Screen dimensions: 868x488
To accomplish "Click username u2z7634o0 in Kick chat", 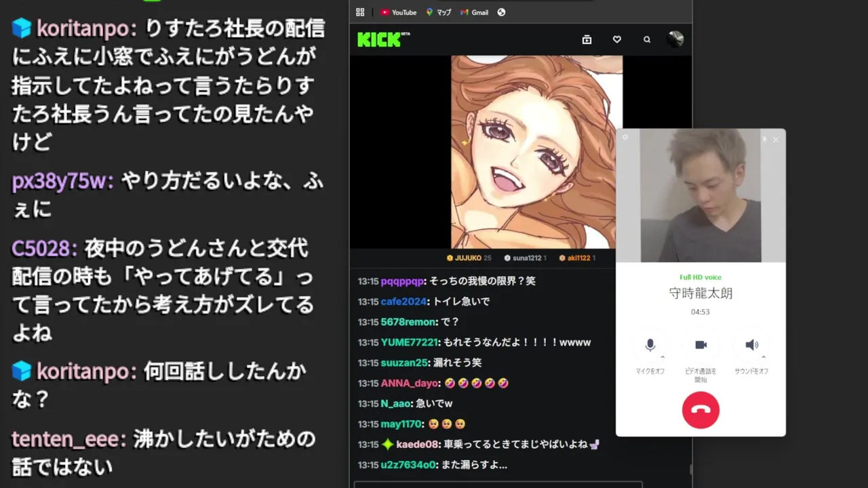I will (409, 465).
